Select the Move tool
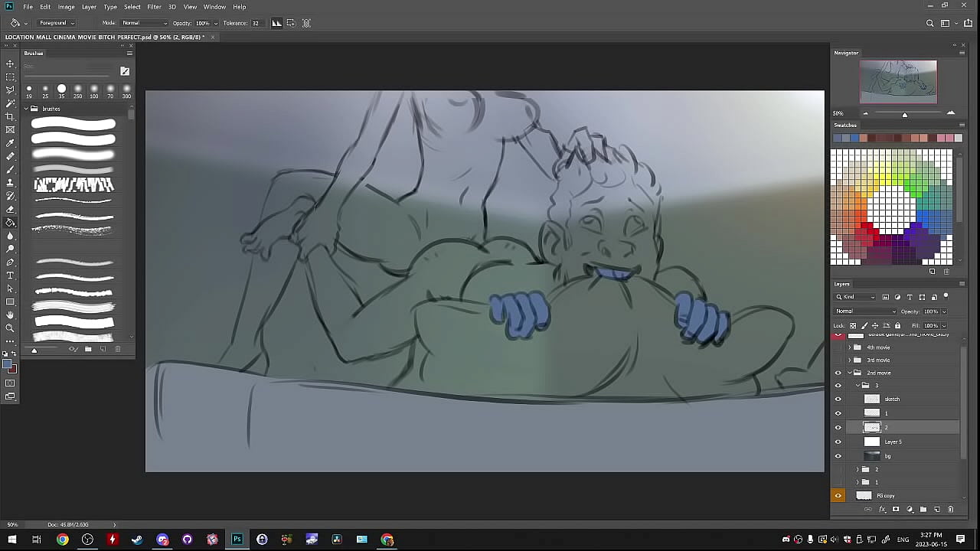The image size is (980, 551). [10, 64]
